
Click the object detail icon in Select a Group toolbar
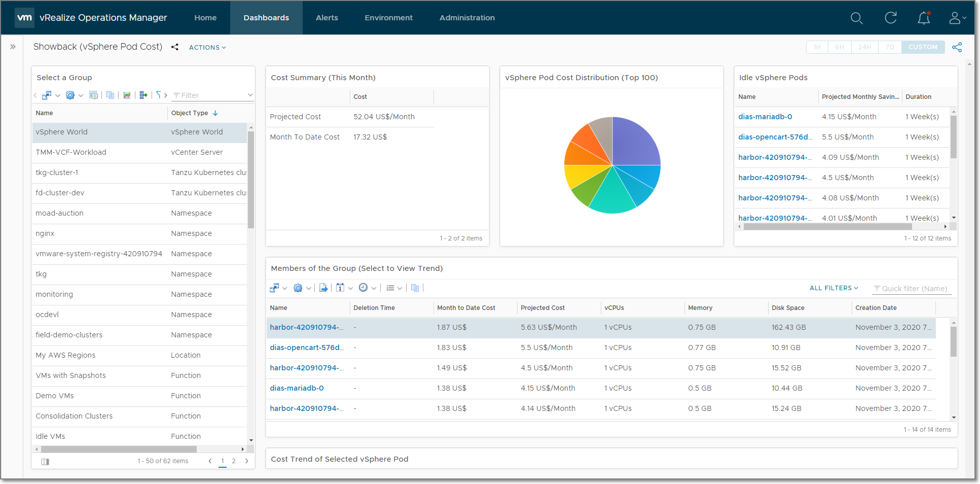93,95
